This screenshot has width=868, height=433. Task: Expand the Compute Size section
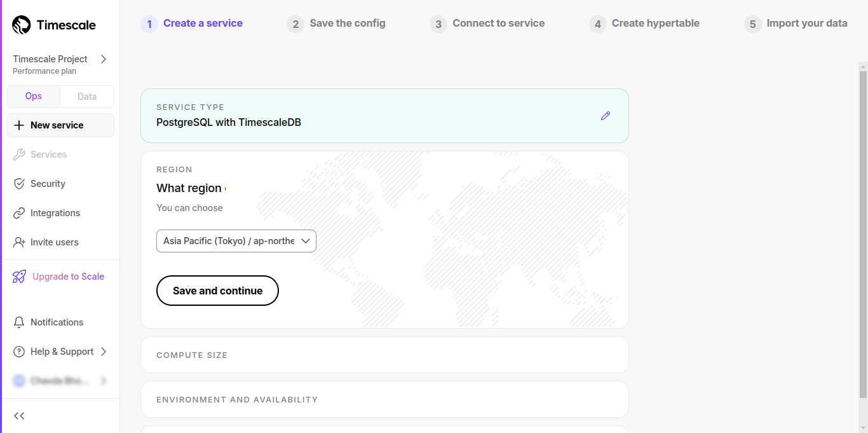pyautogui.click(x=384, y=355)
